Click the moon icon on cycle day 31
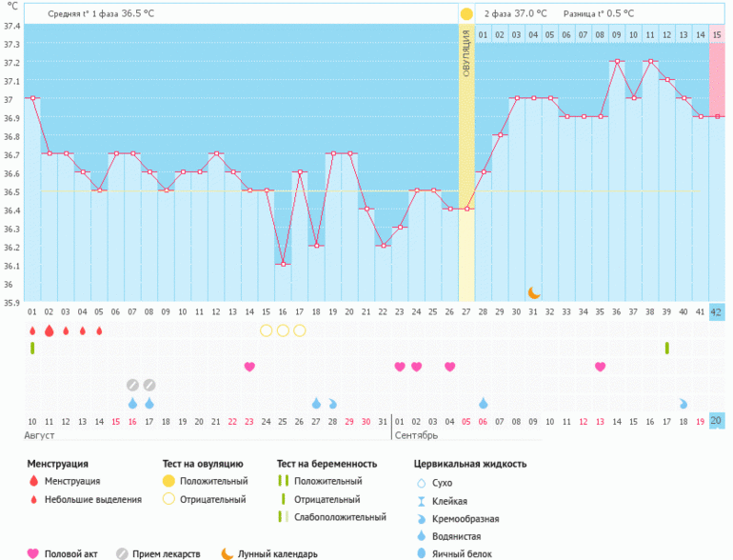The height and width of the screenshot is (560, 733). (534, 293)
